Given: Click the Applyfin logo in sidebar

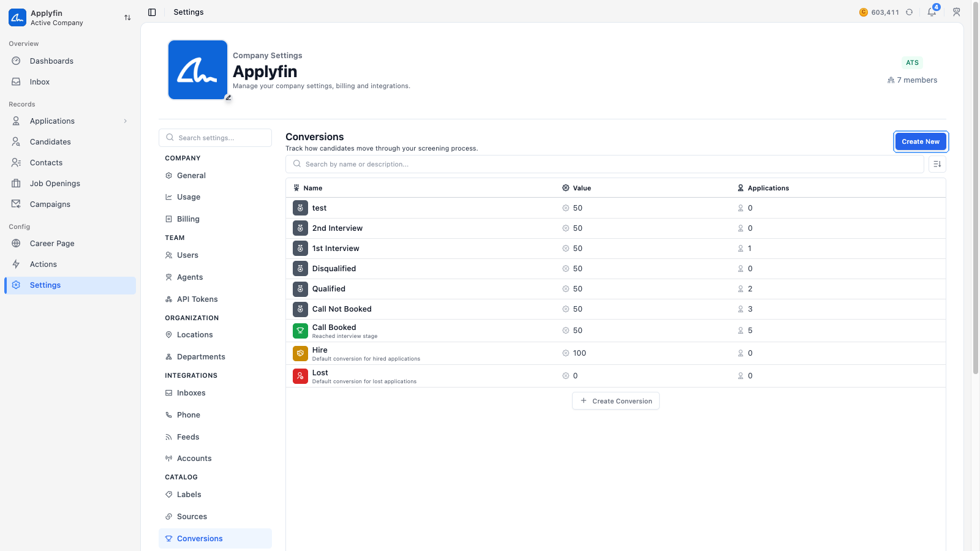Looking at the screenshot, I should point(17,17).
